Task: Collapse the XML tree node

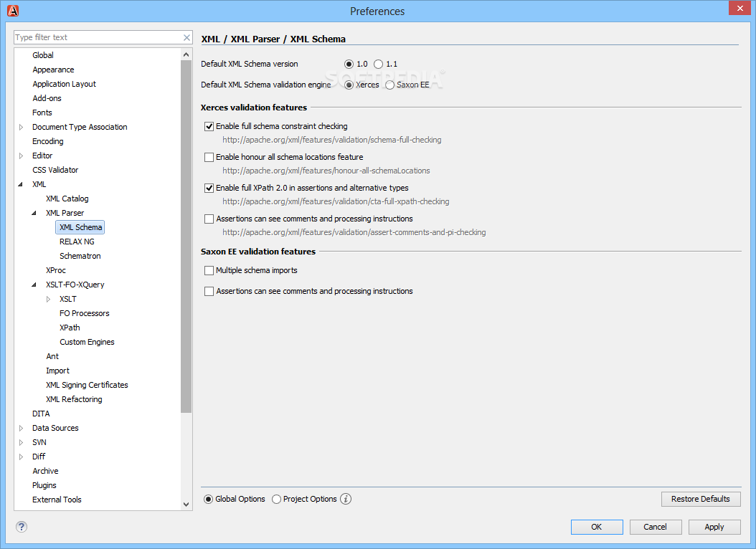Action: point(21,184)
